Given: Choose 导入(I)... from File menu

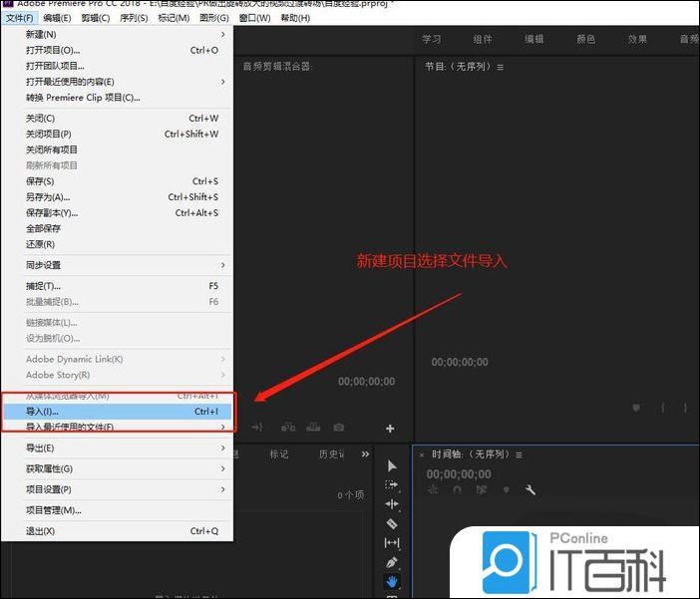Looking at the screenshot, I should [x=117, y=412].
